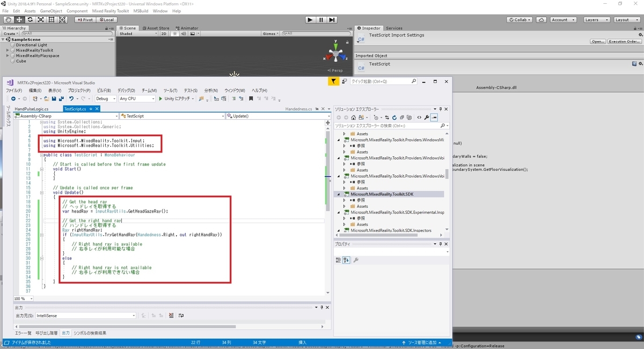
Task: Click the quick launch search field
Action: [383, 82]
